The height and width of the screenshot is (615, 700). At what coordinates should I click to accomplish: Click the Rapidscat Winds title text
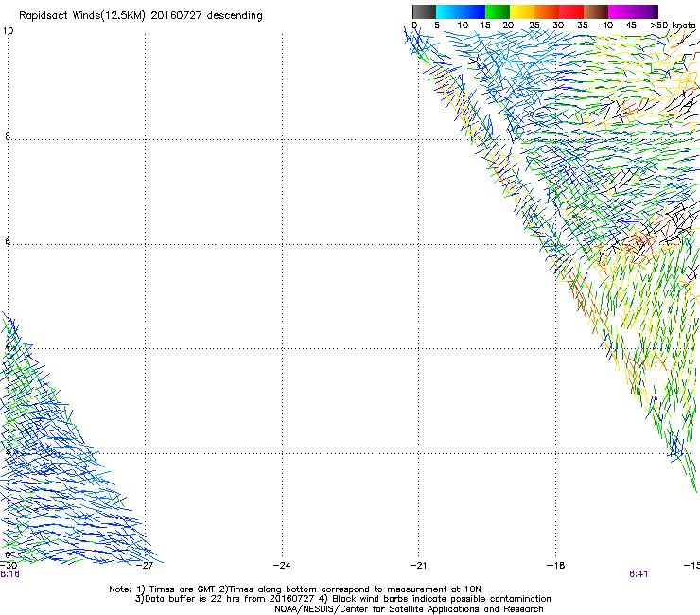141,16
